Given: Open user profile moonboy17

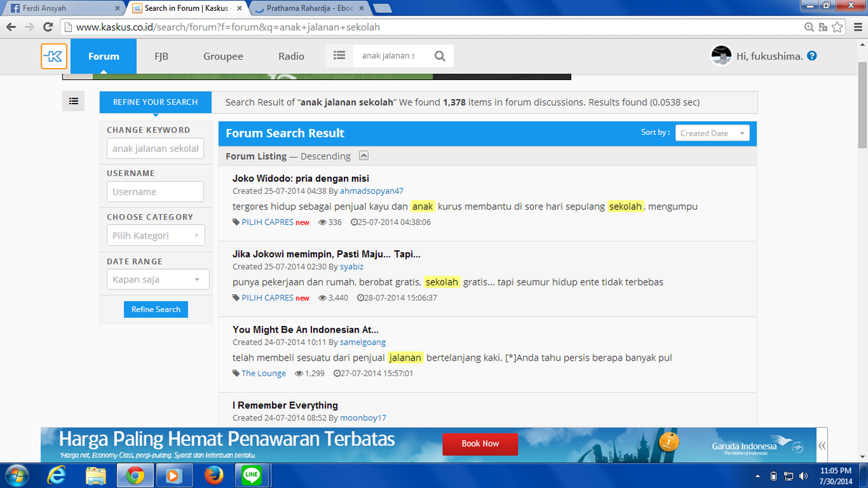Looking at the screenshot, I should coord(363,418).
